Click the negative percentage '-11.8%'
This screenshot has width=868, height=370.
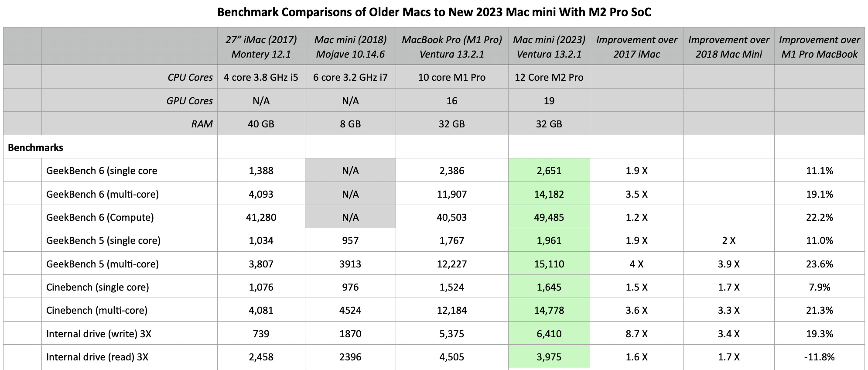coord(820,357)
